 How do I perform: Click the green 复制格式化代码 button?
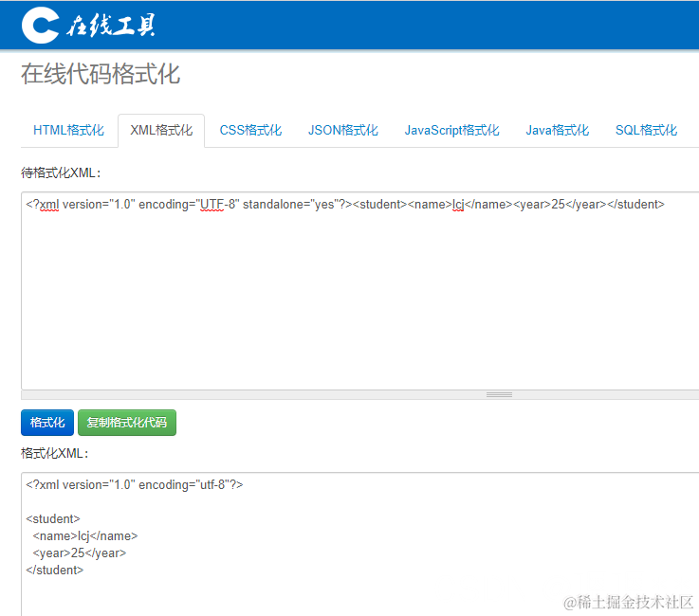127,423
